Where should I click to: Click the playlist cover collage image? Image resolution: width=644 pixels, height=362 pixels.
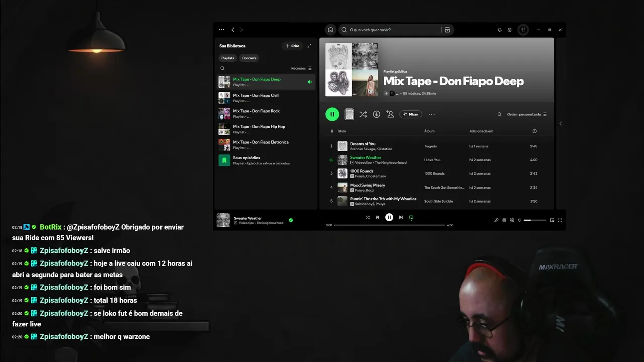(x=351, y=69)
